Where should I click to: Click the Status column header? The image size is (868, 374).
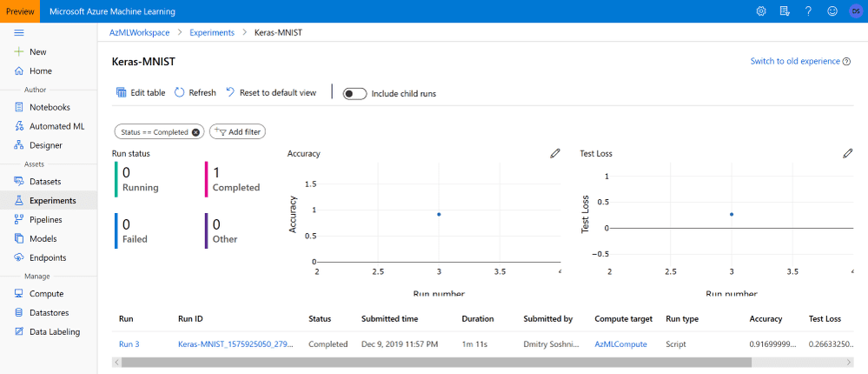pyautogui.click(x=320, y=319)
